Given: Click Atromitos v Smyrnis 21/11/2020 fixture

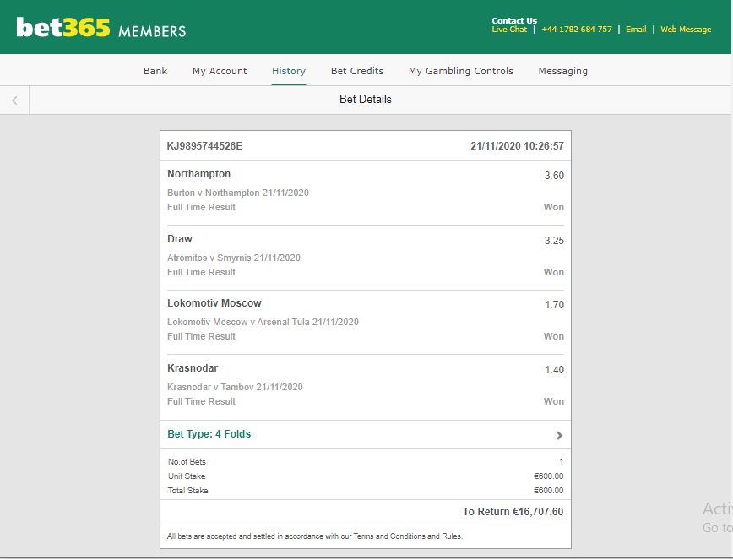Looking at the screenshot, I should 234,258.
